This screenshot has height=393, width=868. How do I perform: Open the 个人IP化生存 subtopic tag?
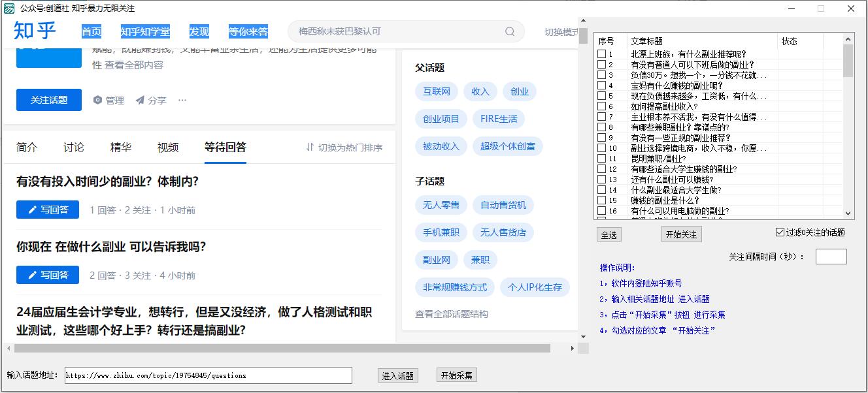pos(535,287)
